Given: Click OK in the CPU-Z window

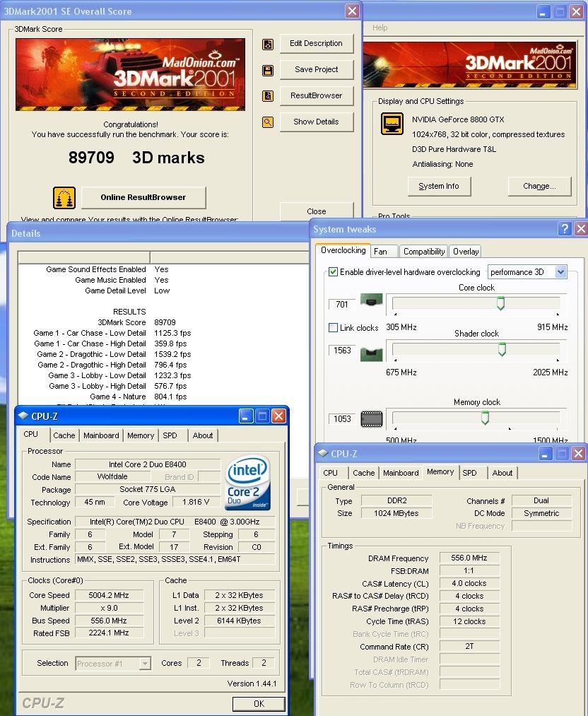Looking at the screenshot, I should tap(259, 703).
